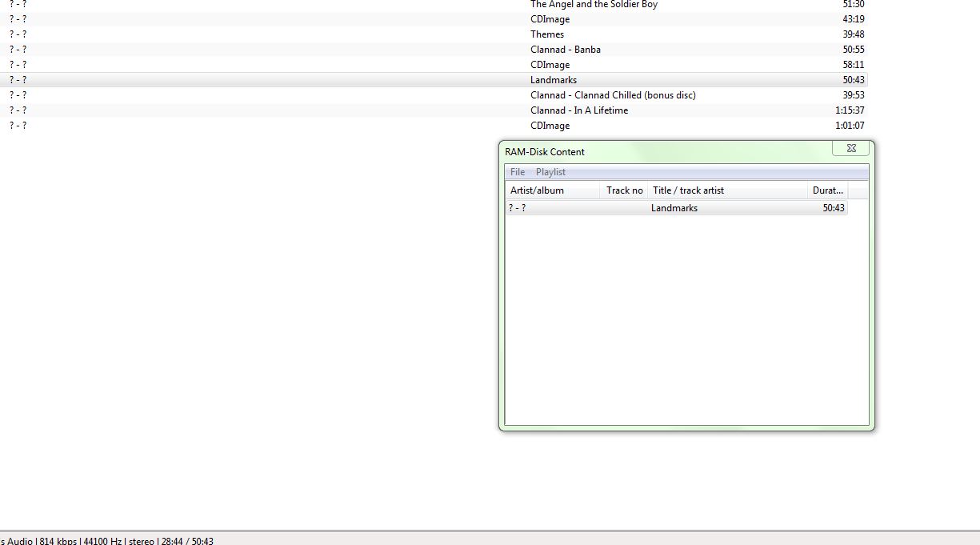The width and height of the screenshot is (980, 545).
Task: Close the RAM-Disk Content window
Action: click(851, 148)
